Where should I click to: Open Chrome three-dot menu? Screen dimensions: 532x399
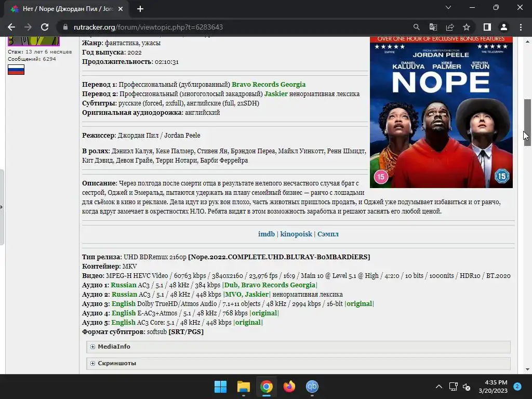521,27
